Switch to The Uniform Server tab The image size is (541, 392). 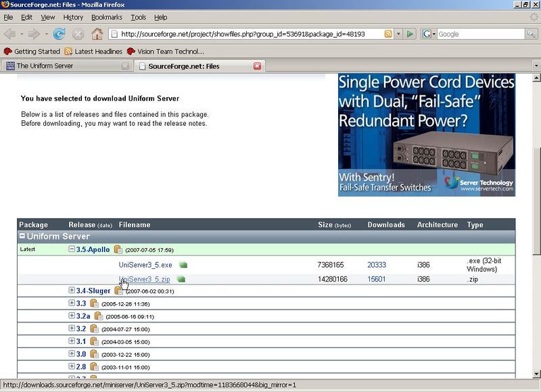click(66, 66)
